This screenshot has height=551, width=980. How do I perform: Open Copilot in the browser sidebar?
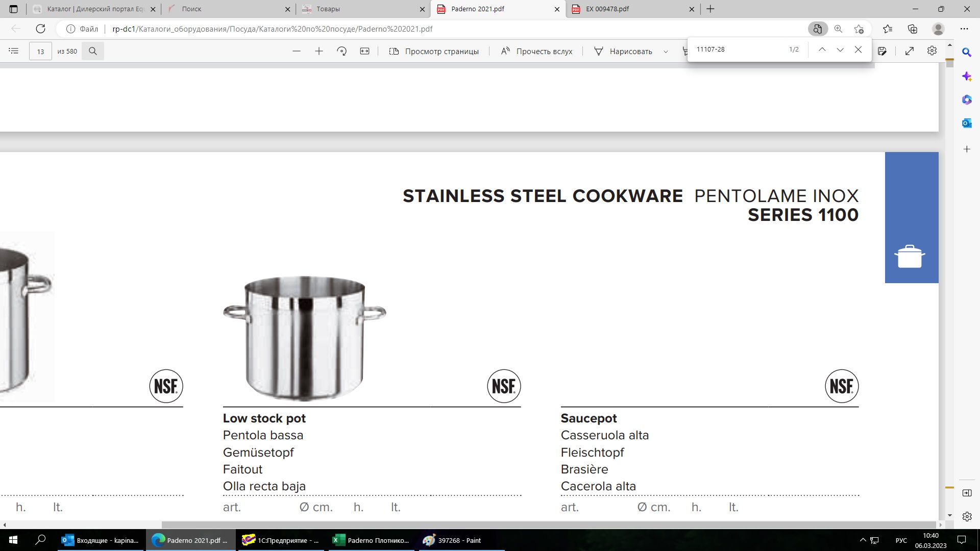[966, 77]
